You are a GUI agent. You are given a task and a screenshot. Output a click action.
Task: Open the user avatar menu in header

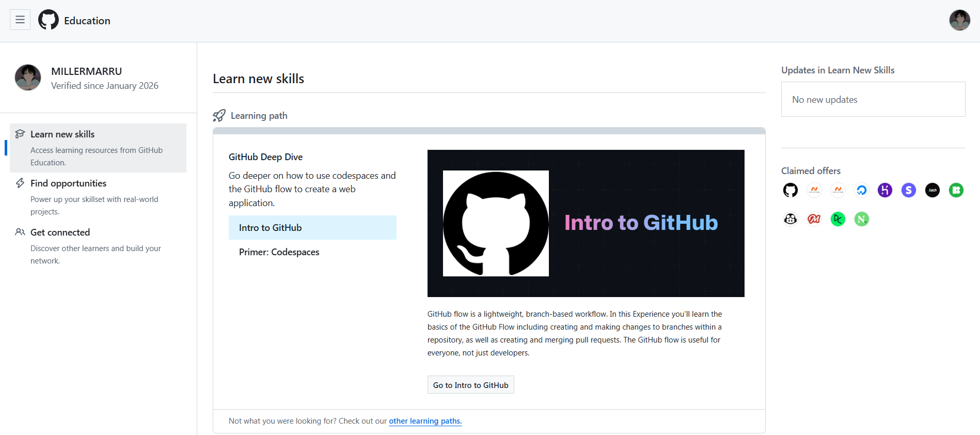click(959, 20)
